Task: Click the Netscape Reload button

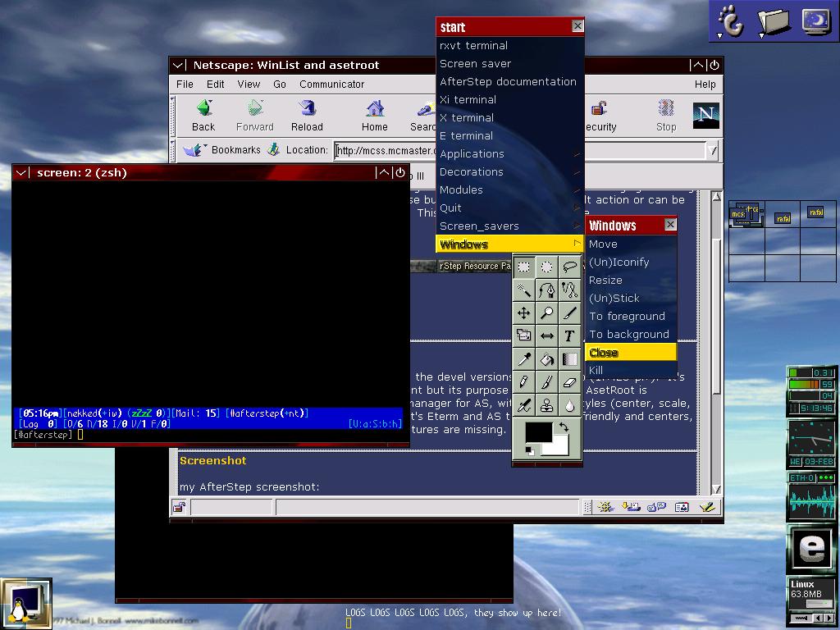Action: click(307, 115)
